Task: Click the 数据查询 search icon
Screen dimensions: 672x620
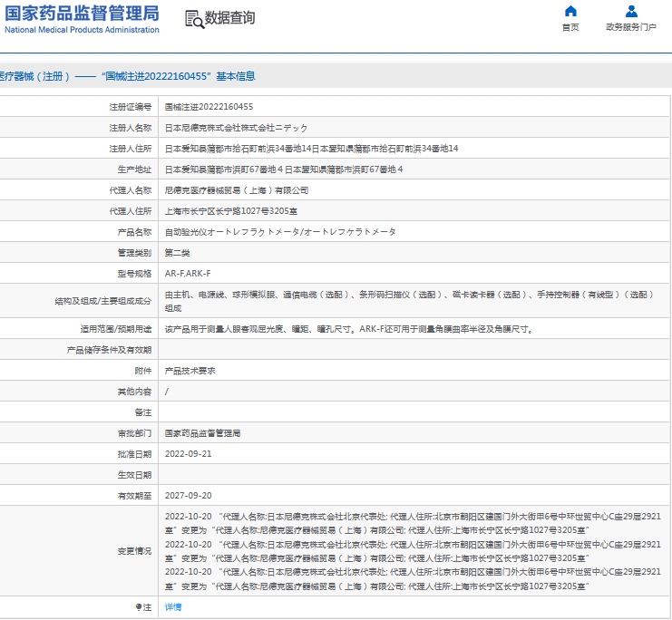Action: coord(195,19)
